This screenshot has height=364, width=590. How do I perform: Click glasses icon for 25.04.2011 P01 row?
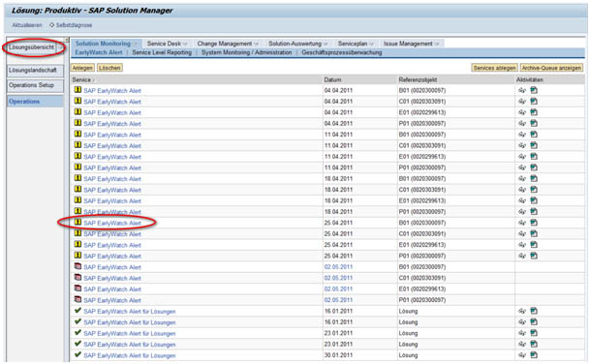click(x=522, y=256)
